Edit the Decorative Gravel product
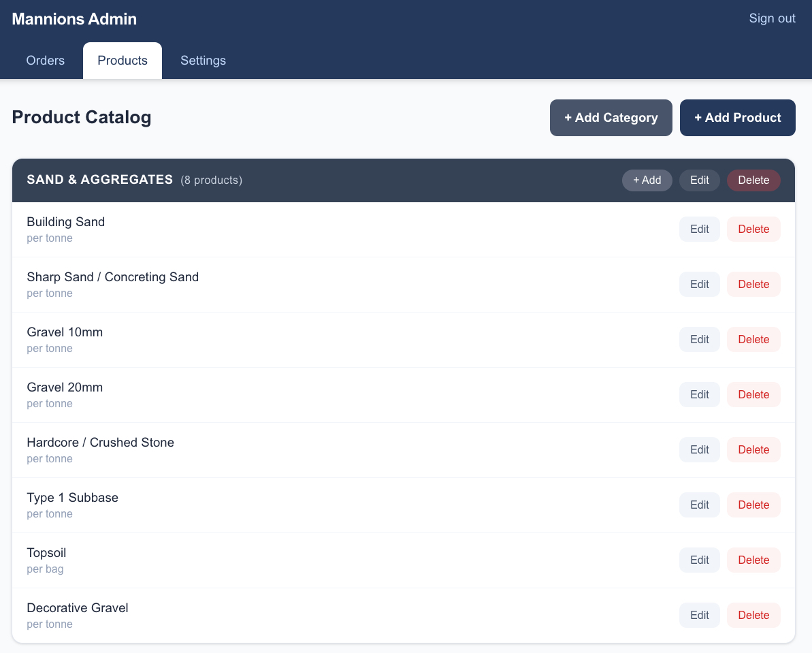Viewport: 812px width, 653px height. pyautogui.click(x=699, y=615)
